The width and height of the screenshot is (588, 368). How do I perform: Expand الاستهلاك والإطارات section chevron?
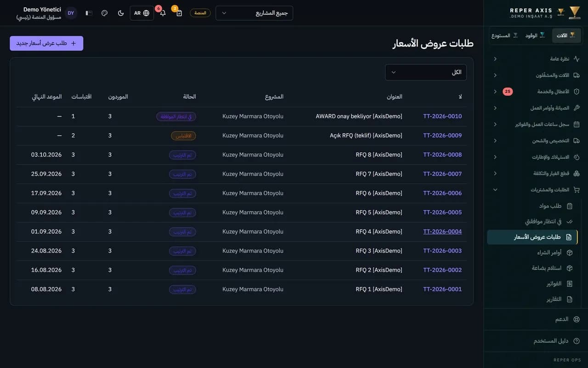click(495, 157)
